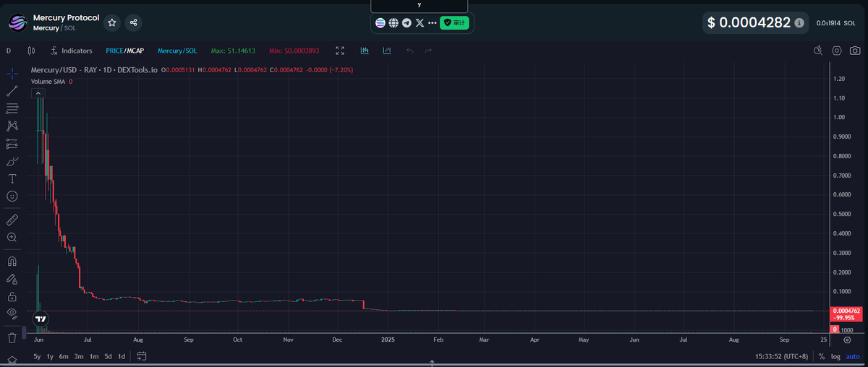
Task: Open the D timeframe interval selector
Action: (x=9, y=51)
